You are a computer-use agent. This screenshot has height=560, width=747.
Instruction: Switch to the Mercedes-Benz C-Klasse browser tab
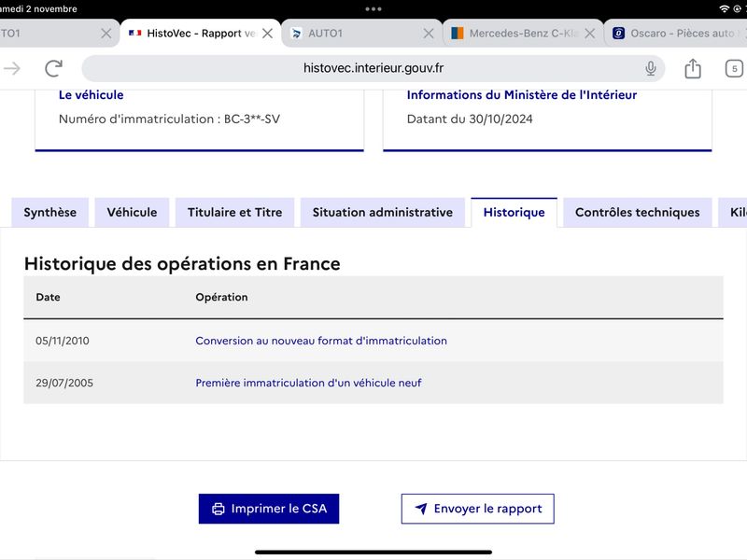click(x=523, y=34)
